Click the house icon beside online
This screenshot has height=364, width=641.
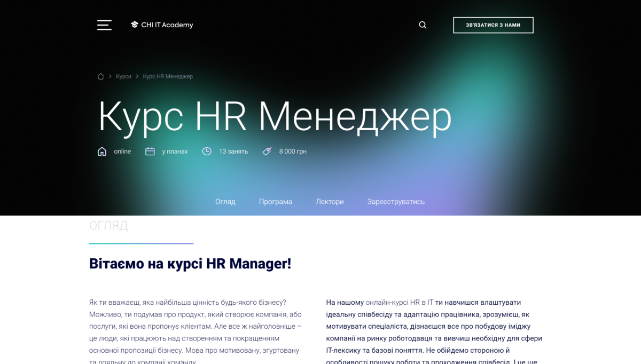pyautogui.click(x=102, y=152)
